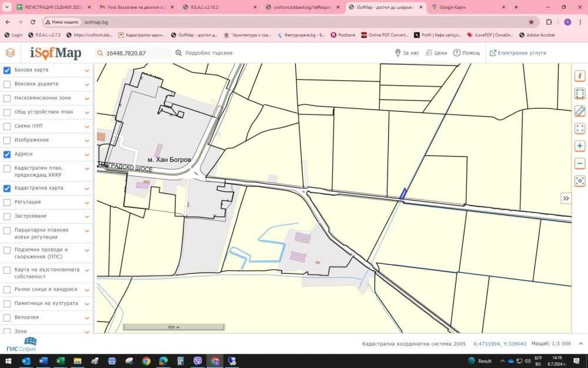The image size is (588, 368).
Task: Expand the Общ устройствен план options
Action: click(x=87, y=112)
